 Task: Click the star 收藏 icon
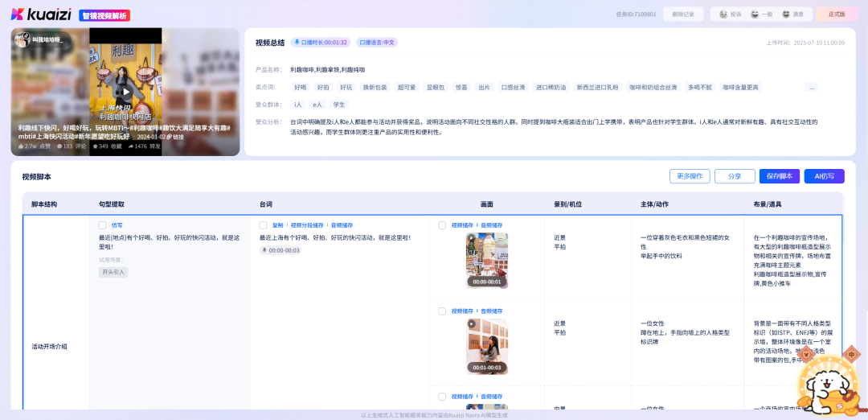click(x=95, y=146)
